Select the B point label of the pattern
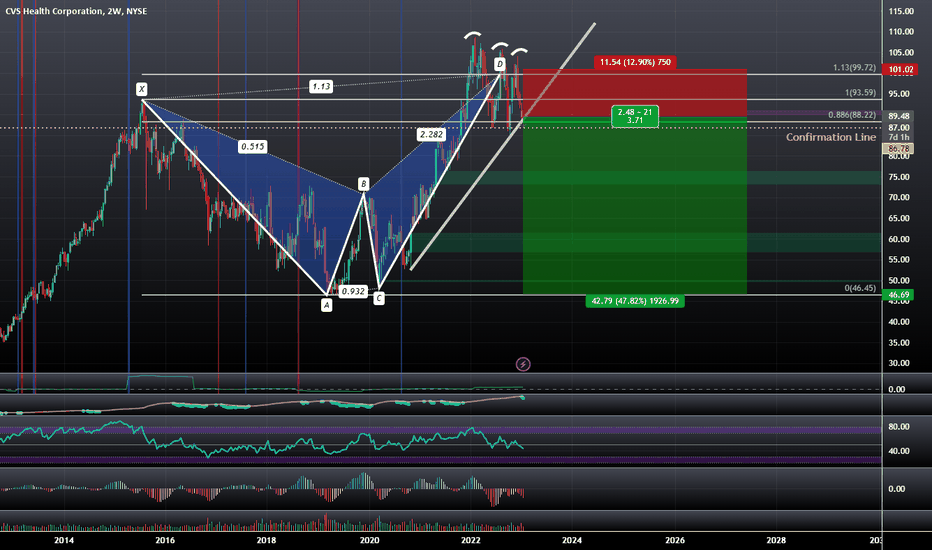 (x=364, y=184)
